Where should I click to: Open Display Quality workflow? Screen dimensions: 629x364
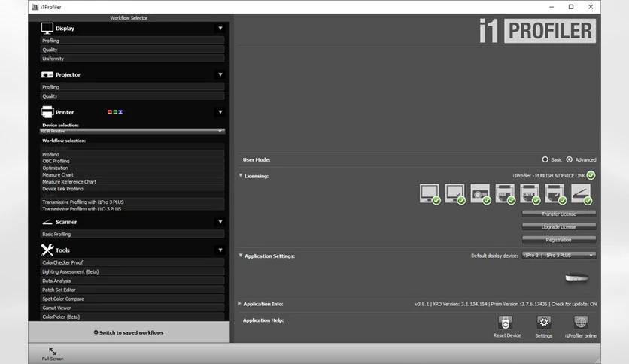coord(132,50)
